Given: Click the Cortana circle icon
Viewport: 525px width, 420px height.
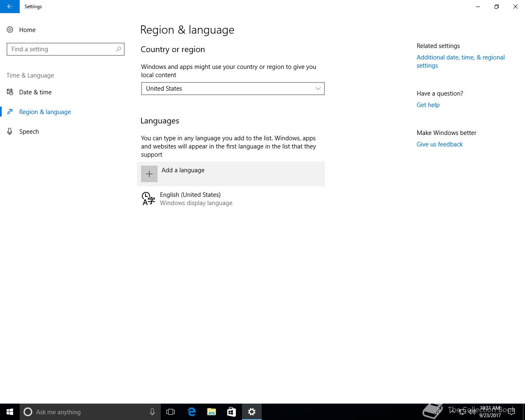Looking at the screenshot, I should point(28,412).
